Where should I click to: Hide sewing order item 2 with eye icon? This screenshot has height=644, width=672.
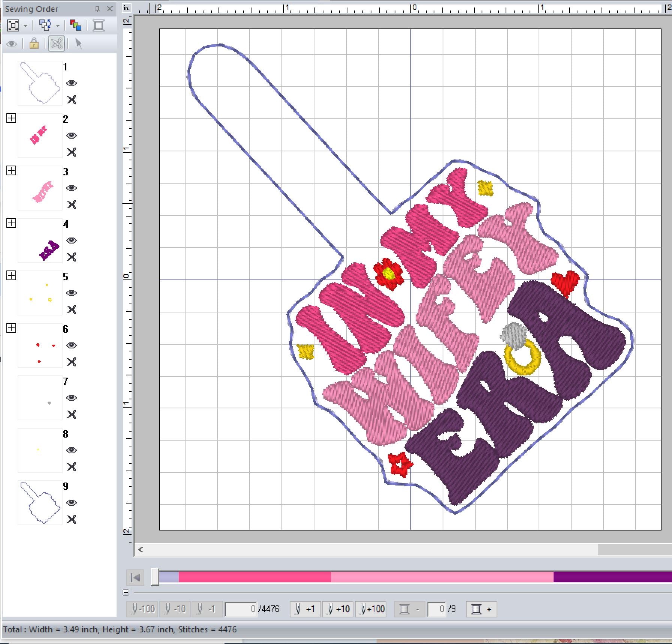pos(72,136)
